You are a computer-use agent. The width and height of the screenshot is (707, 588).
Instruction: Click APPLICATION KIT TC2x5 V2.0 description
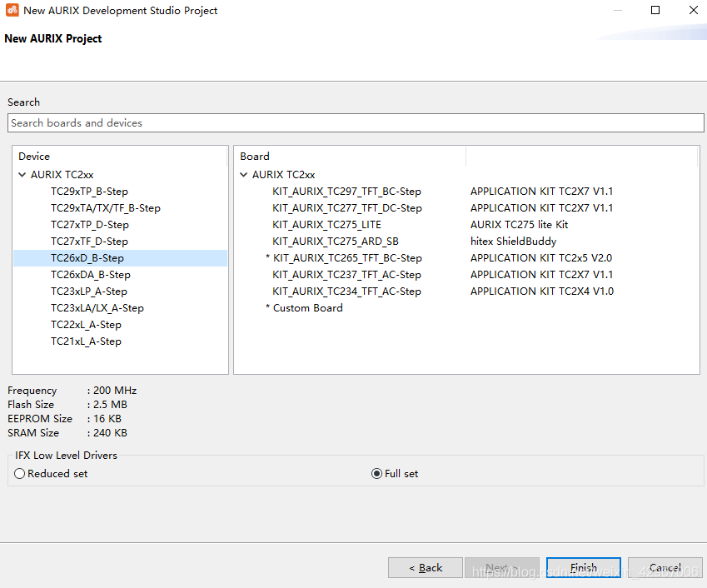(541, 258)
